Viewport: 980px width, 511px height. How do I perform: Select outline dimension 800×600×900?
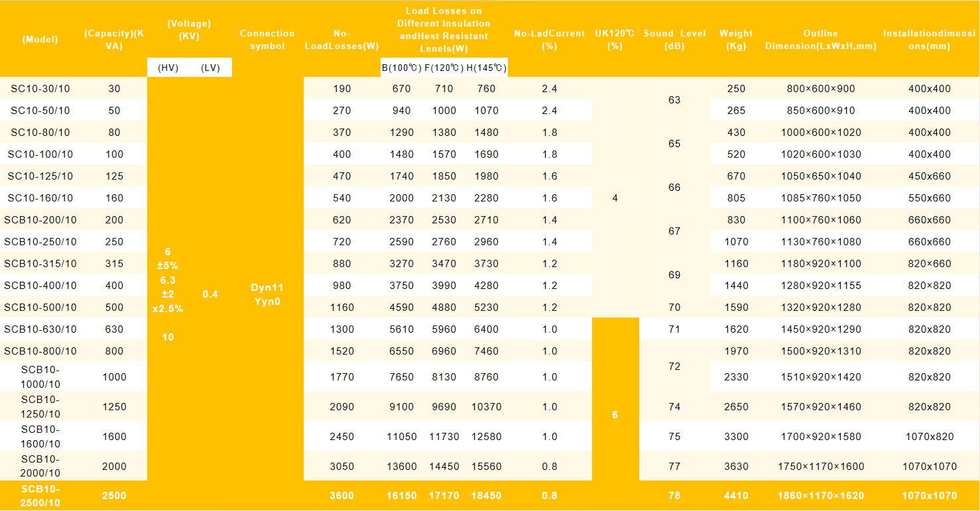click(821, 89)
